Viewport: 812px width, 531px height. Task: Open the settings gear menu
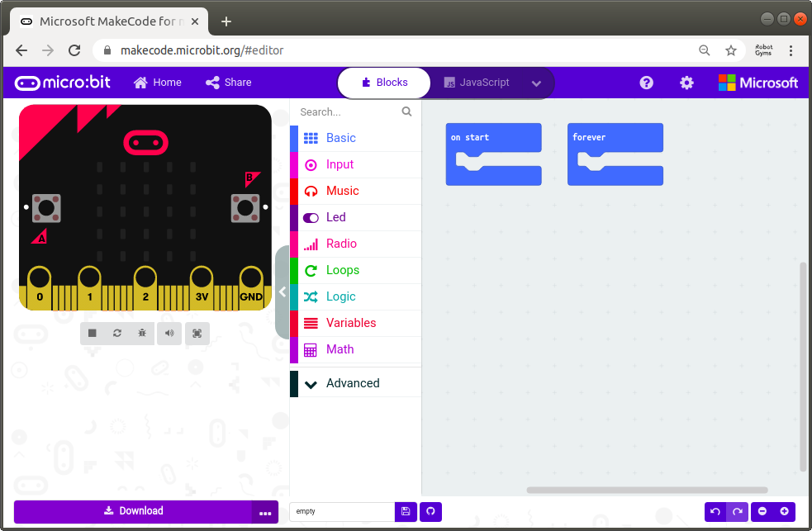pyautogui.click(x=686, y=83)
